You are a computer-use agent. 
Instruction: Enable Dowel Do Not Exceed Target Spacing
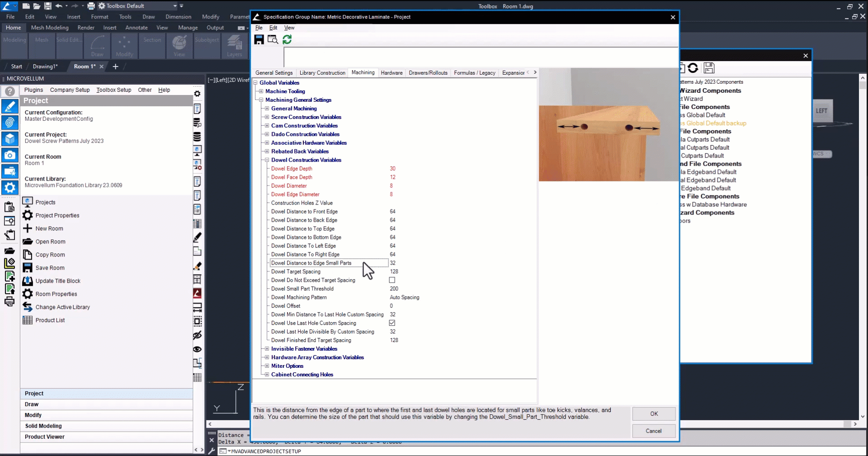[x=392, y=280]
